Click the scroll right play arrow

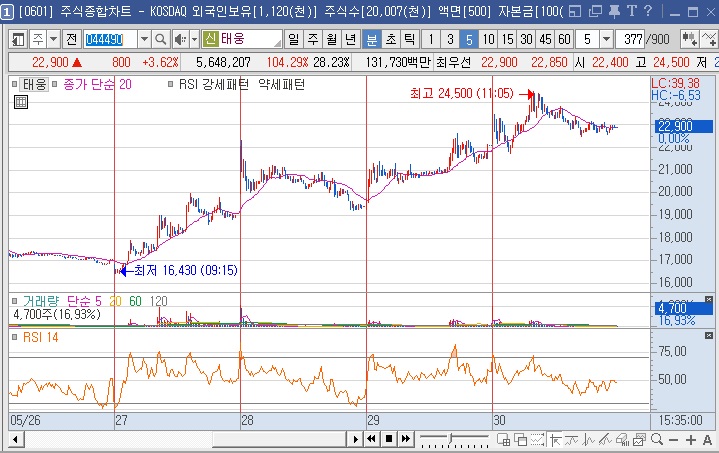pyautogui.click(x=355, y=439)
